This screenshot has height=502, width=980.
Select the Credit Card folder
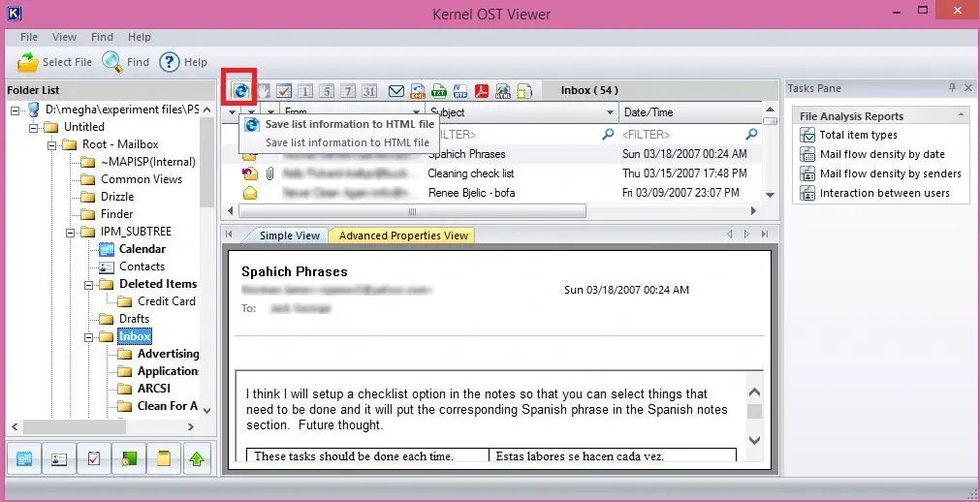pos(167,301)
